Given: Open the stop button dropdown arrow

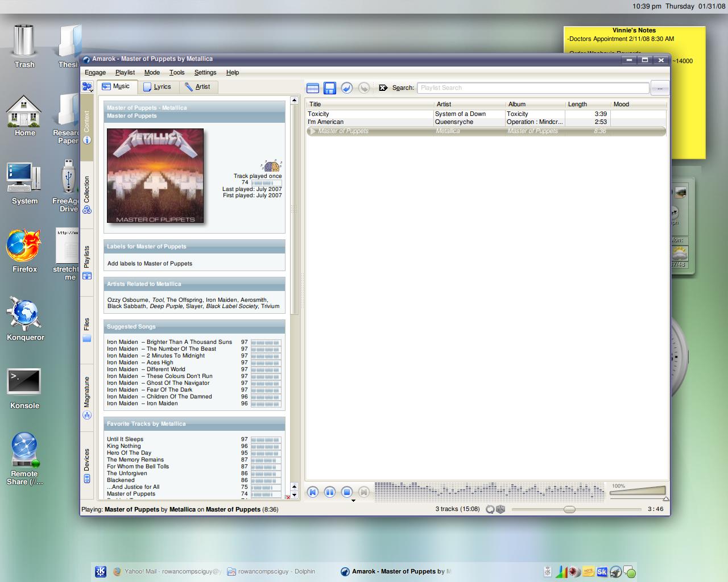Looking at the screenshot, I should (353, 501).
